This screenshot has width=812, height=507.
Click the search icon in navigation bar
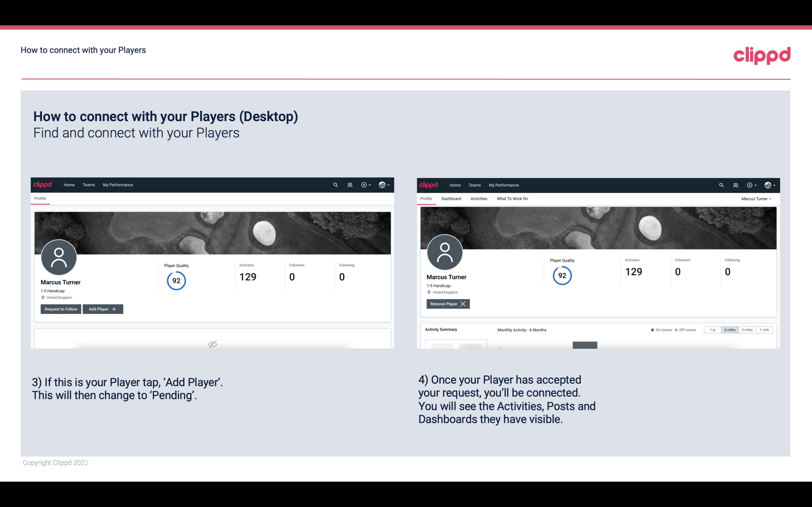click(336, 184)
